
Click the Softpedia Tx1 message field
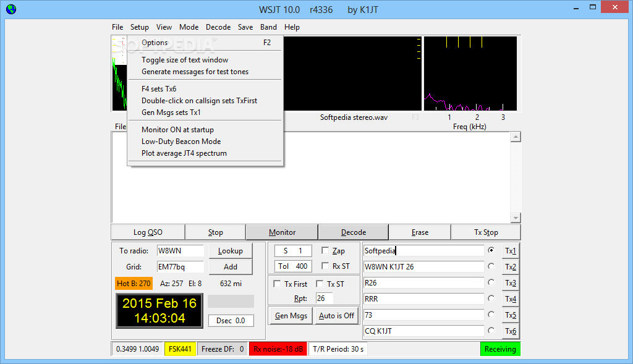(423, 251)
